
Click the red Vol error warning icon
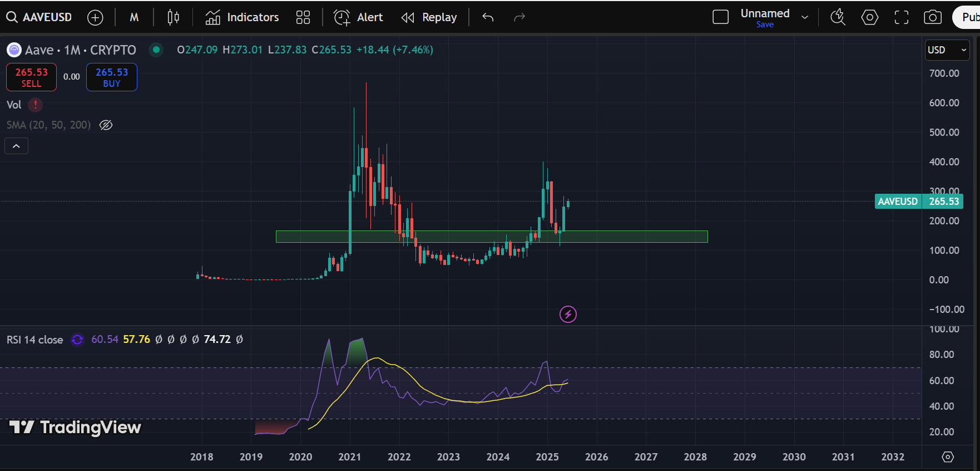[x=36, y=105]
